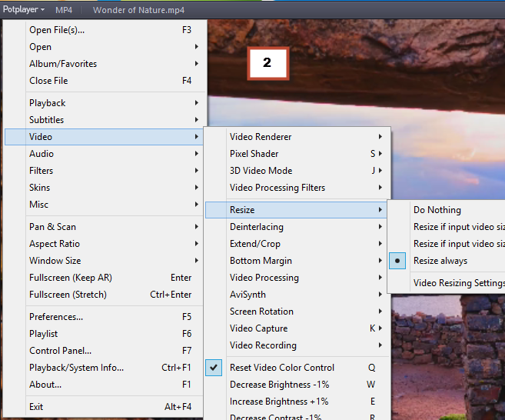Expand the Filters submenu
Screen dimensions: 505x420
click(104, 171)
